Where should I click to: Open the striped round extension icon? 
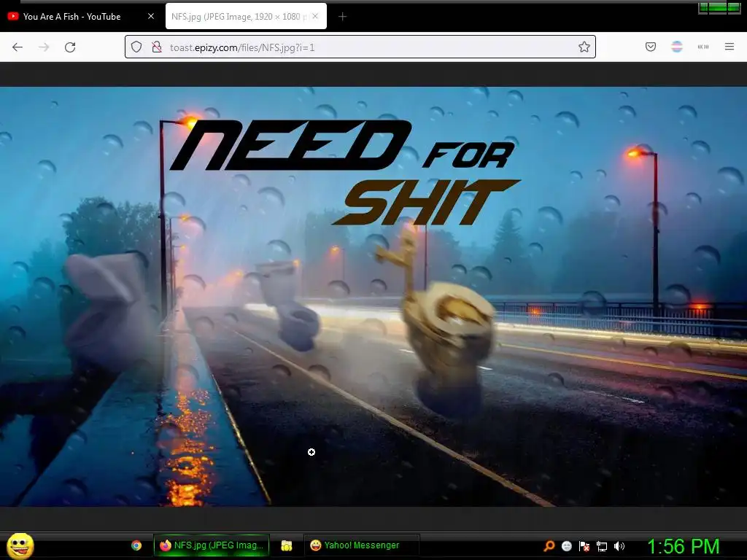click(x=677, y=47)
